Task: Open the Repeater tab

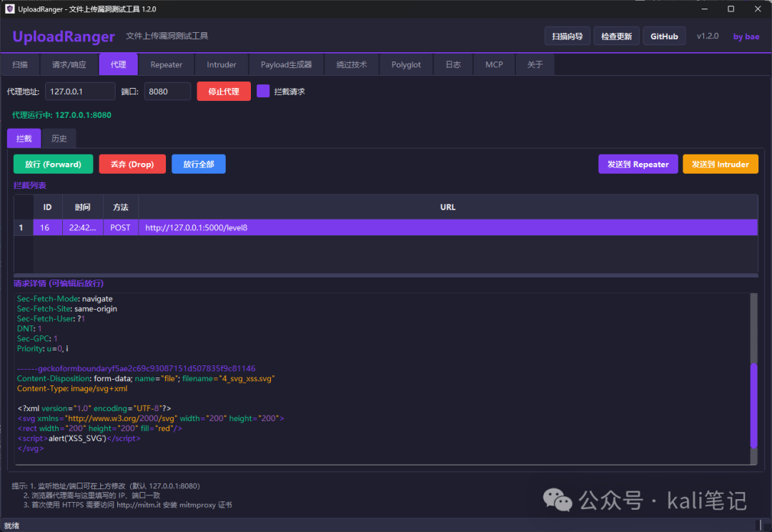Action: (166, 64)
